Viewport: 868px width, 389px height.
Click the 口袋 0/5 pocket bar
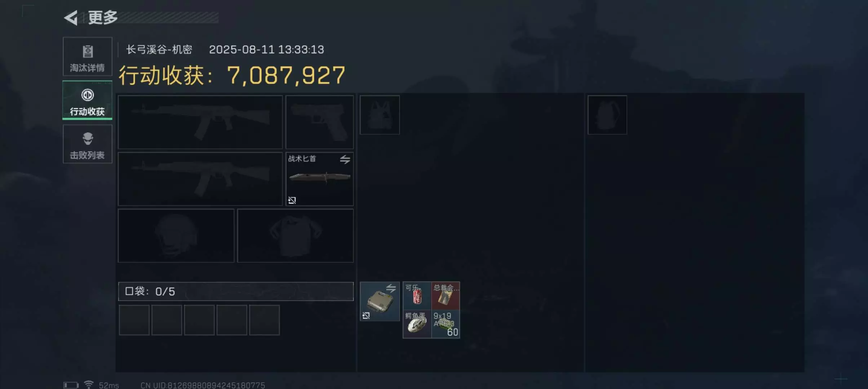coord(236,291)
